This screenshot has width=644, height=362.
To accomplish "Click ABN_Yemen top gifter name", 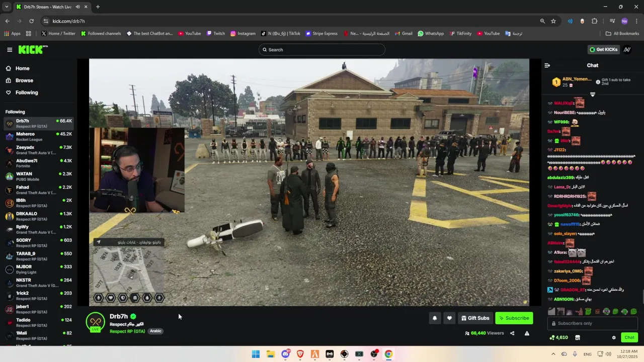I will [577, 79].
